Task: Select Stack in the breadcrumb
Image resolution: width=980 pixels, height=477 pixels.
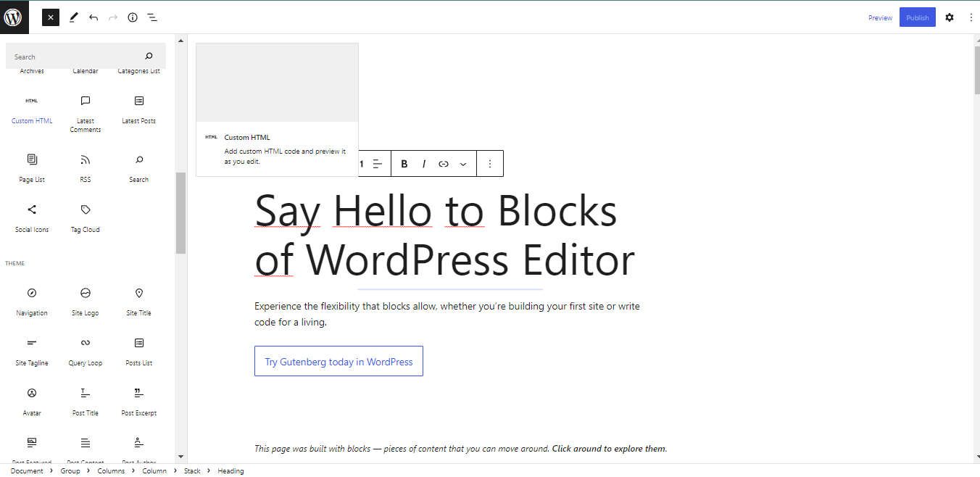Action: pos(192,471)
